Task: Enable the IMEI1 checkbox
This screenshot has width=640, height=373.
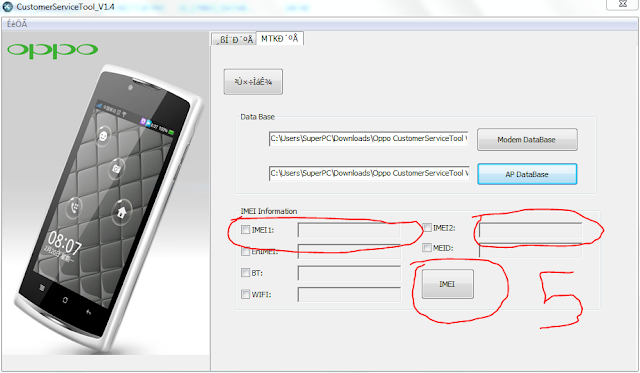Action: click(245, 230)
